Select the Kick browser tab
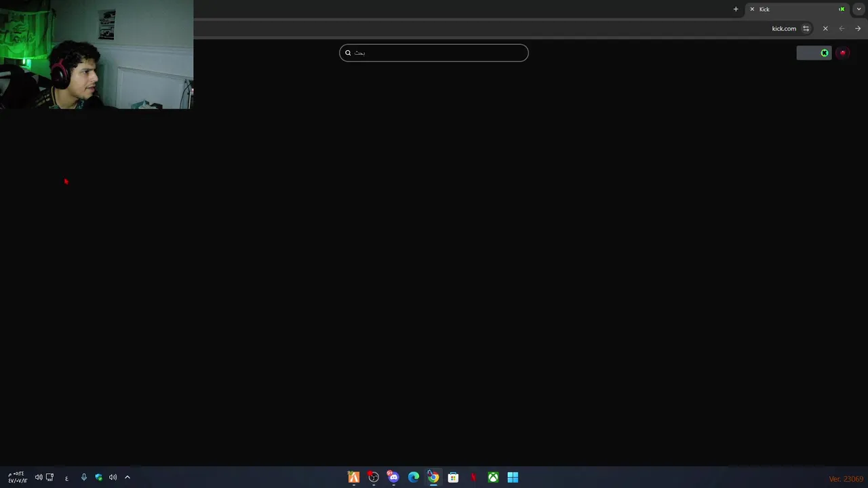This screenshot has width=868, height=488. pos(797,9)
